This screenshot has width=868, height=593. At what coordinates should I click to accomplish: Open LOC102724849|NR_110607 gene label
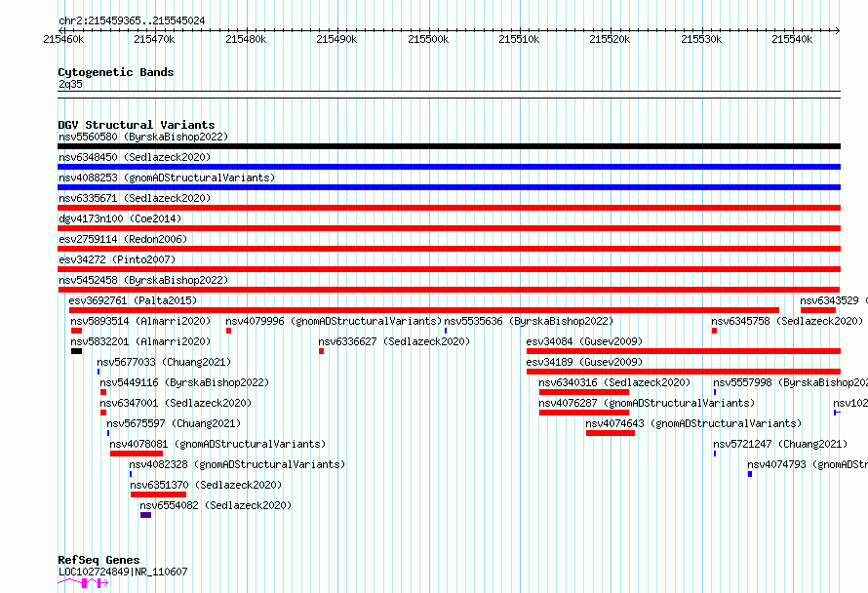pos(123,572)
